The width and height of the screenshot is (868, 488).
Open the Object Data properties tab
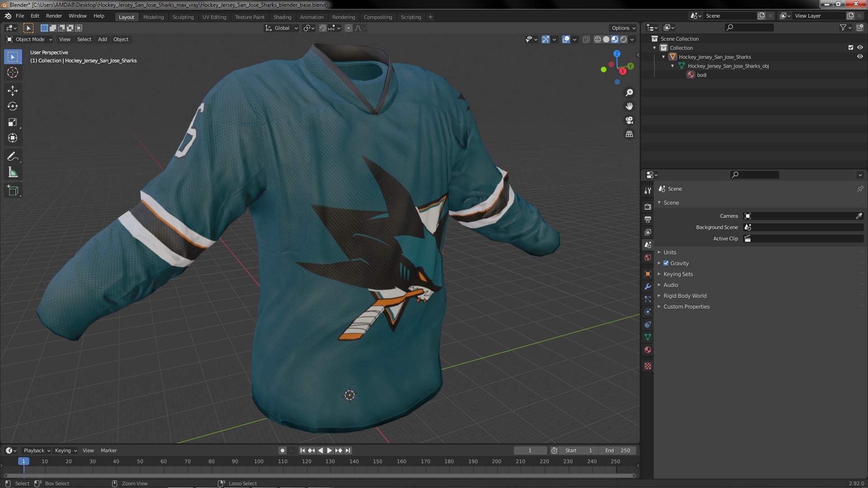pos(648,337)
